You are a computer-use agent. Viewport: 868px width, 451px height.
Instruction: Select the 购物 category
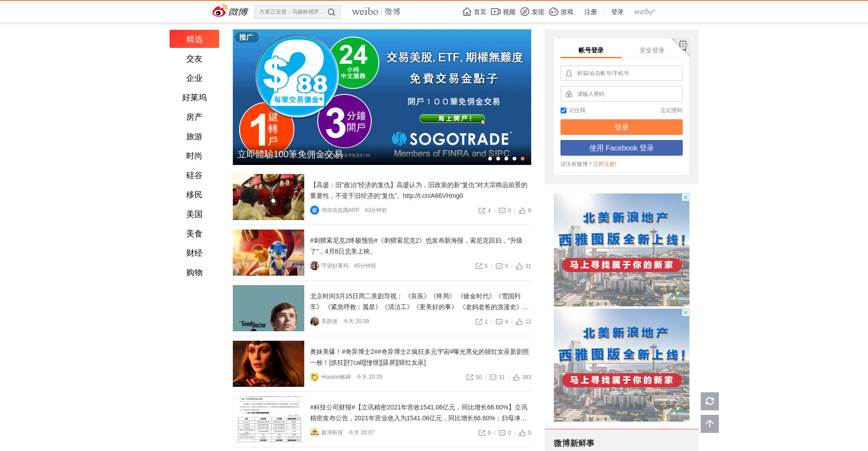pos(194,272)
